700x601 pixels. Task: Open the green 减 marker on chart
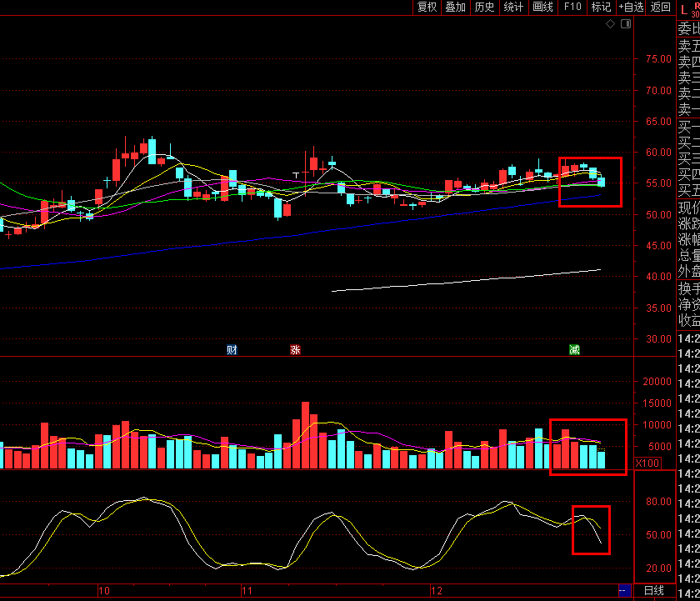point(574,349)
